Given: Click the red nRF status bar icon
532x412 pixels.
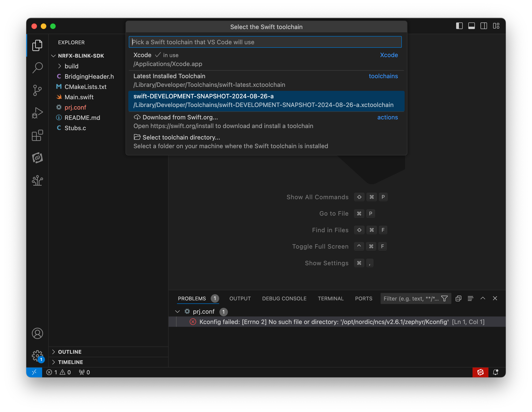Looking at the screenshot, I should point(480,372).
